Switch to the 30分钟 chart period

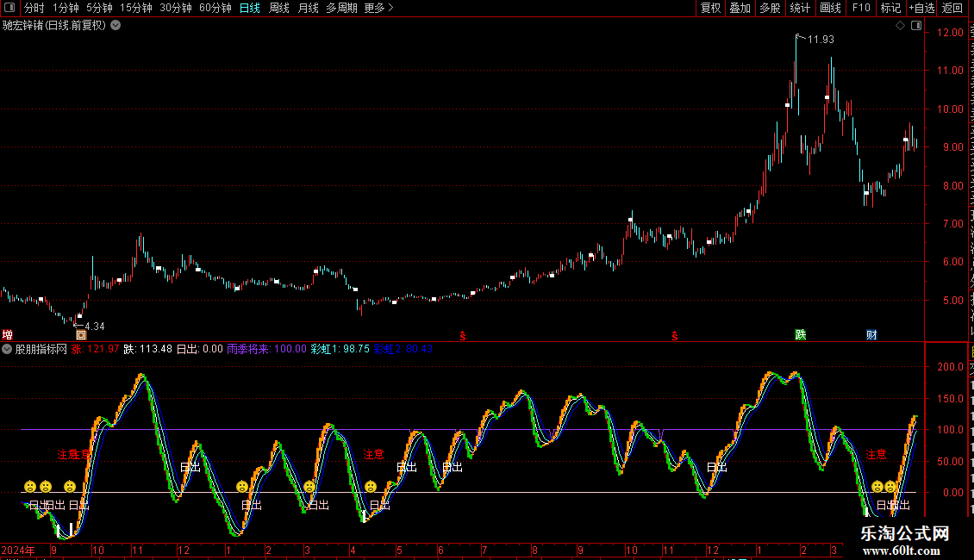(x=176, y=8)
